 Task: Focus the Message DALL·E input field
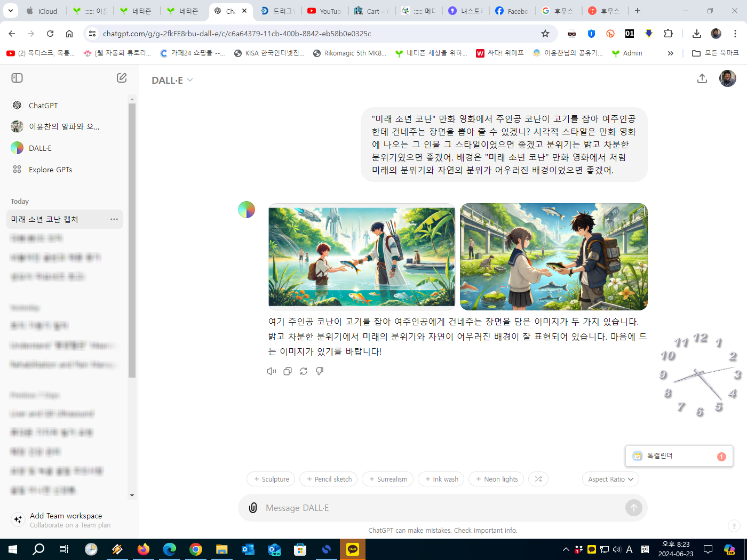pyautogui.click(x=443, y=508)
